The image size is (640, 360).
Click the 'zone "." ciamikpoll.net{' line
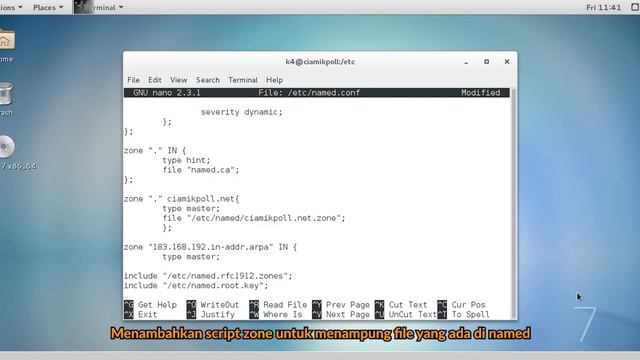[181, 199]
